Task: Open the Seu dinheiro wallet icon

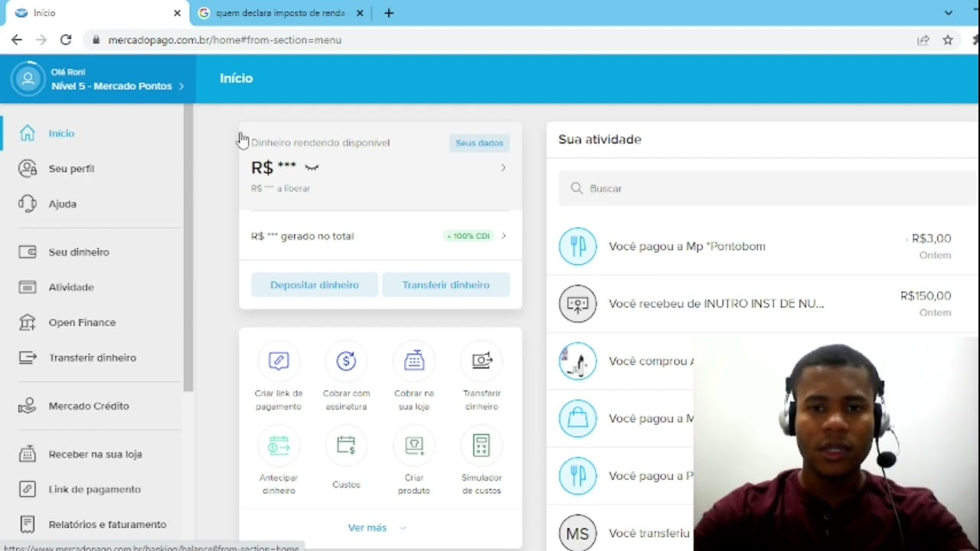Action: point(28,252)
